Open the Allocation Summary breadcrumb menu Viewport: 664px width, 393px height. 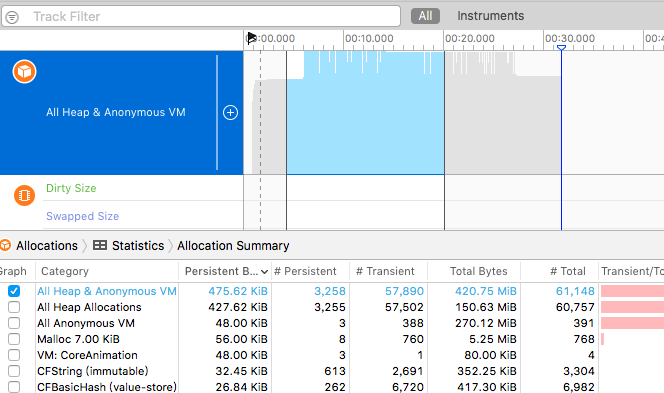point(233,246)
